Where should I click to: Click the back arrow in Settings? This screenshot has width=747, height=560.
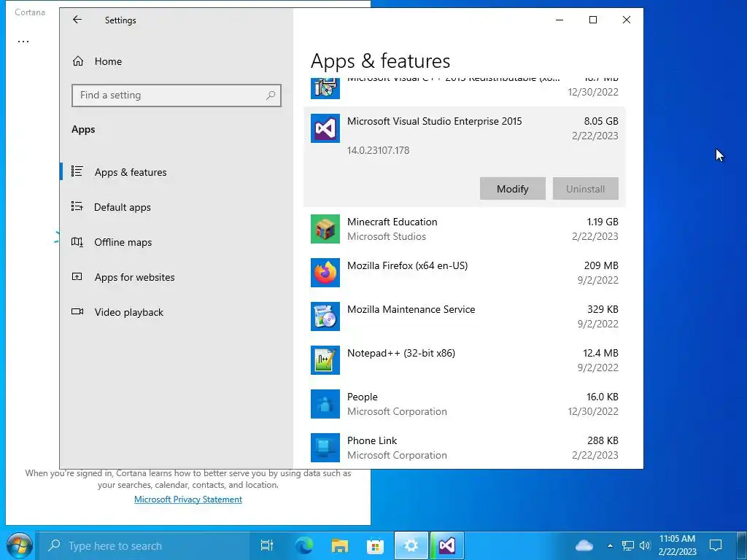[x=77, y=20]
